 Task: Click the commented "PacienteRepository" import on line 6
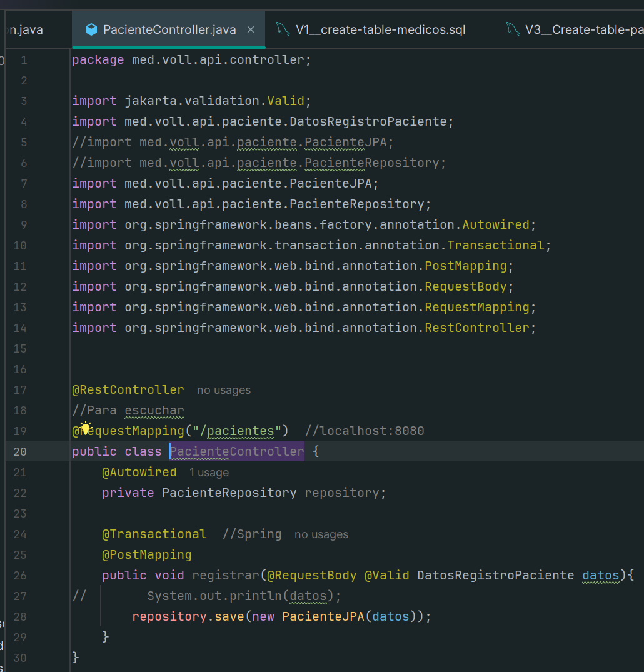(x=372, y=163)
